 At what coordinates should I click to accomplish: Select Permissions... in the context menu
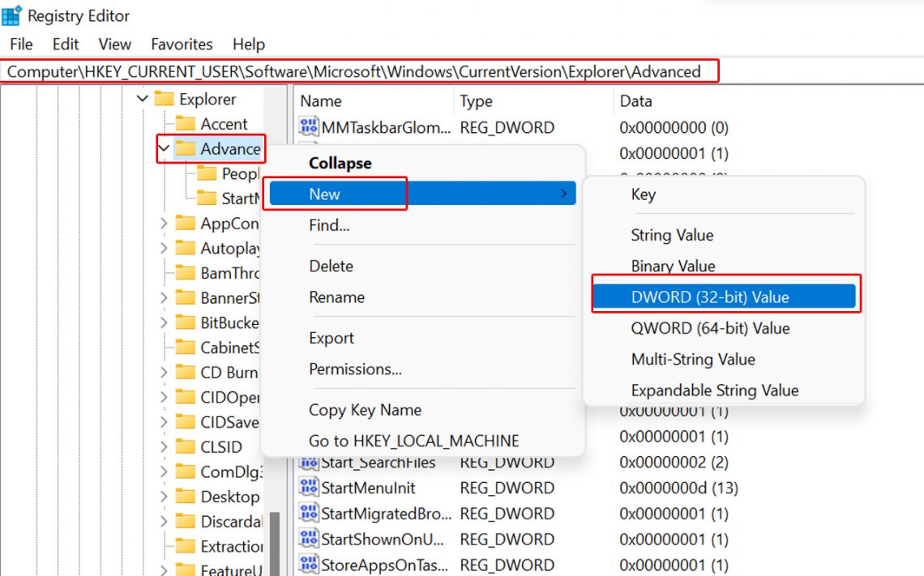[x=355, y=369]
